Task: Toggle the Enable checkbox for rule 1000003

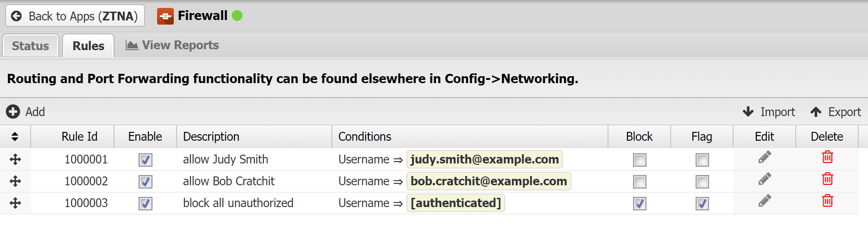Action: tap(146, 203)
